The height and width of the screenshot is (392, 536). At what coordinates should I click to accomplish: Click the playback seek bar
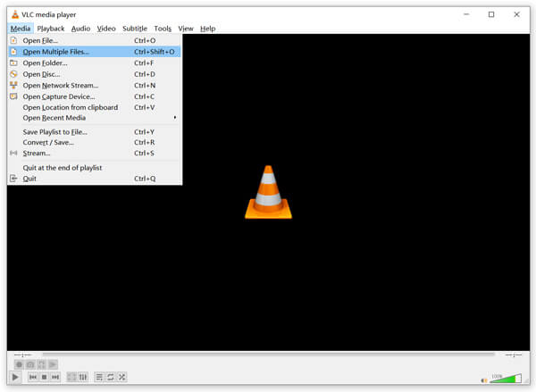(x=268, y=354)
